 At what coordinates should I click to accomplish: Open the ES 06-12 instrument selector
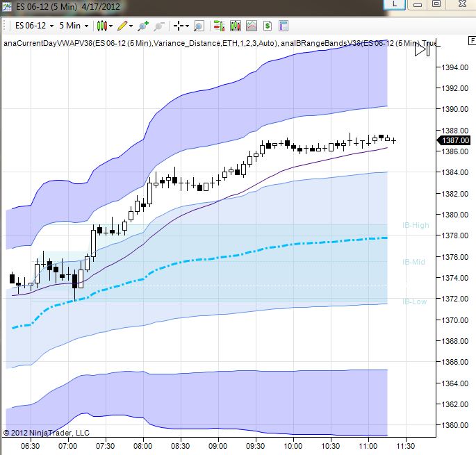point(34,26)
